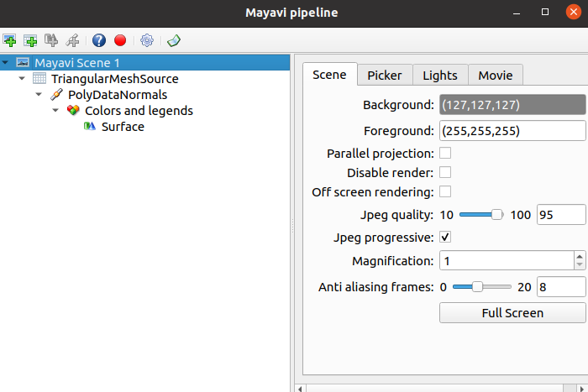
Task: Click the add filter toolbar icon
Action: [x=72, y=40]
